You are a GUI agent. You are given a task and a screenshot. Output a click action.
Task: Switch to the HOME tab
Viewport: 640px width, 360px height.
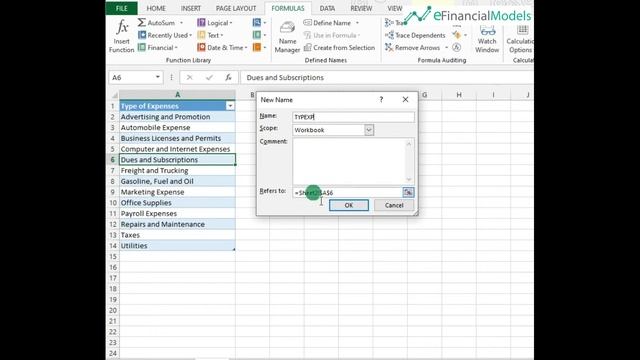click(x=156, y=8)
